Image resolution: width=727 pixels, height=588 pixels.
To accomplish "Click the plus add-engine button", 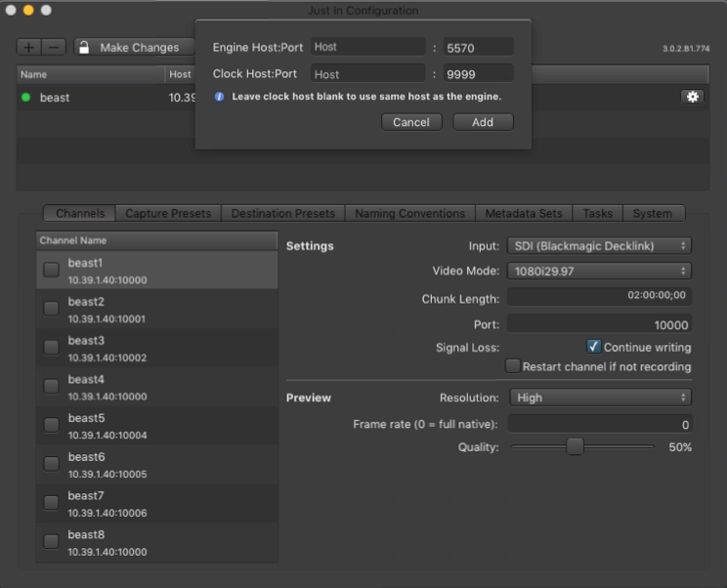I will (x=29, y=47).
